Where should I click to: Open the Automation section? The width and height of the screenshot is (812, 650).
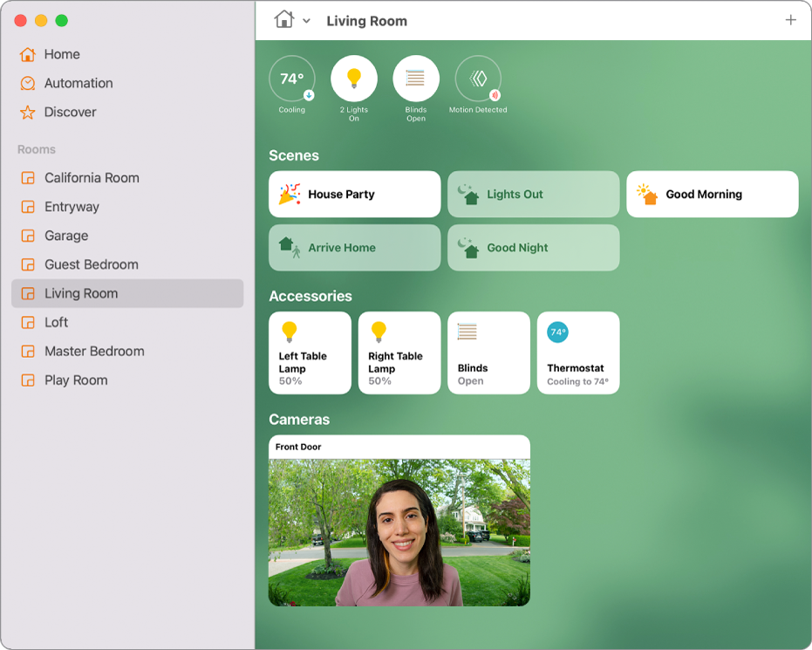(x=126, y=84)
